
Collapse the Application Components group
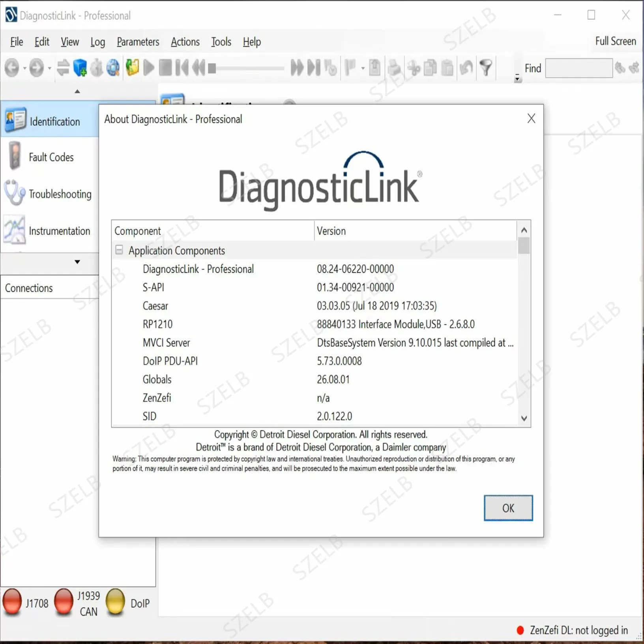(x=119, y=250)
